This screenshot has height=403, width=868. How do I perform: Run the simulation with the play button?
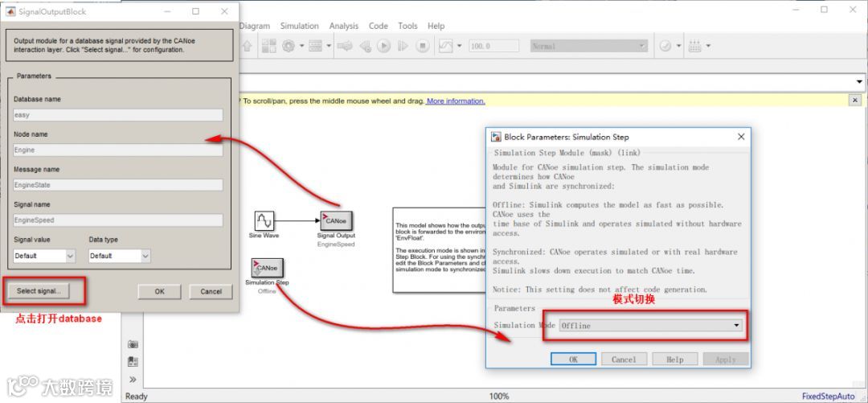click(x=383, y=47)
